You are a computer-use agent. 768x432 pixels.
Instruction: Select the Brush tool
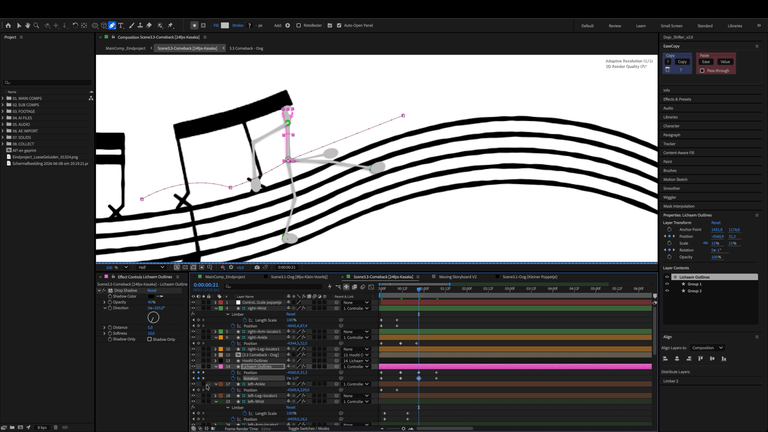coord(131,25)
